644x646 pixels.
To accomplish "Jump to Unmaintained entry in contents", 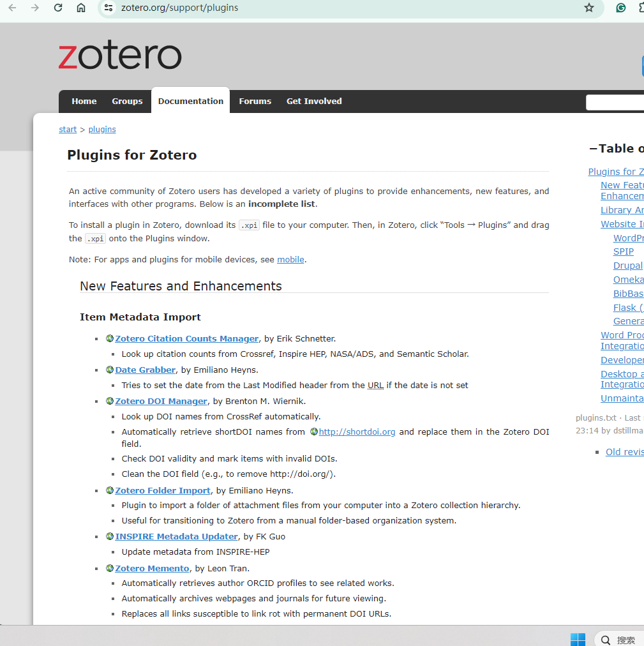I will pyautogui.click(x=622, y=398).
